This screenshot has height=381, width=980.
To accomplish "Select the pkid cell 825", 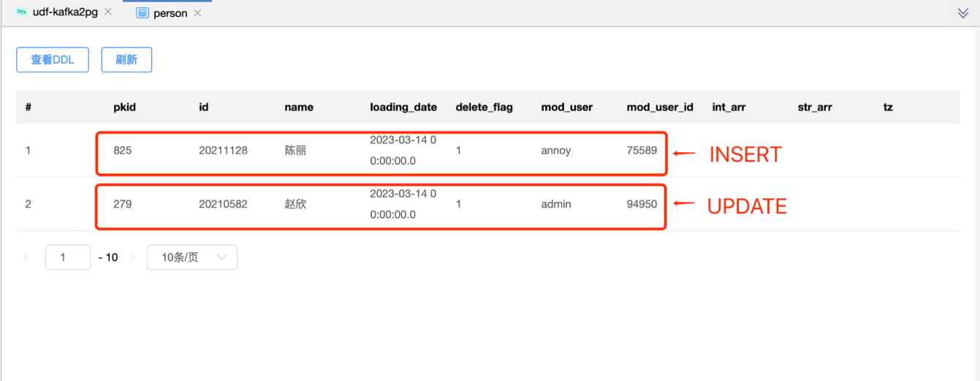I will pyautogui.click(x=122, y=151).
